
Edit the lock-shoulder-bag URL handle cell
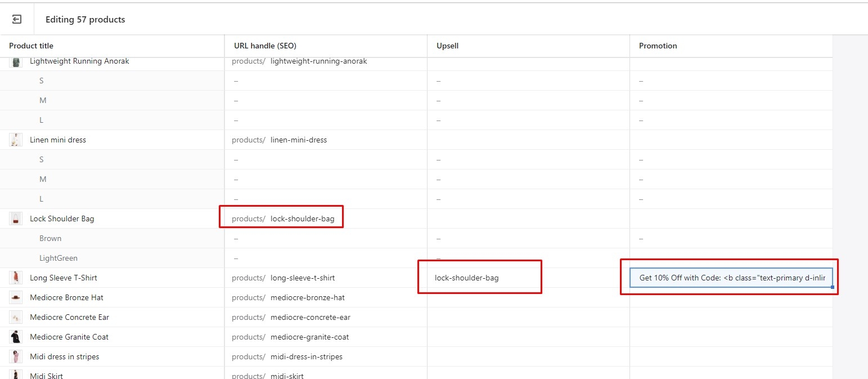click(x=302, y=219)
